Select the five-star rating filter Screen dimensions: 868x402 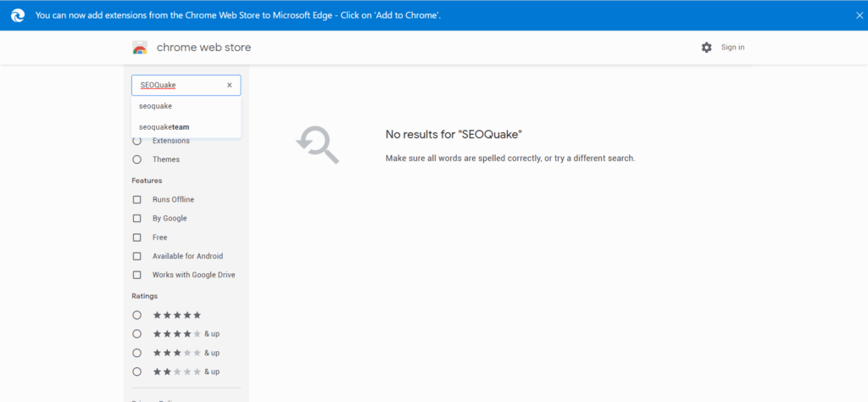[x=136, y=315]
